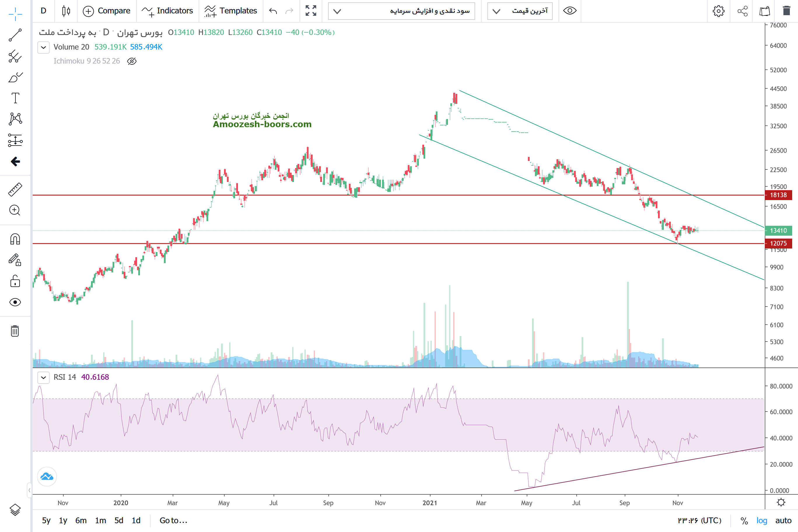798x532 pixels.
Task: Select the trend line drawing tool
Action: [x=15, y=35]
